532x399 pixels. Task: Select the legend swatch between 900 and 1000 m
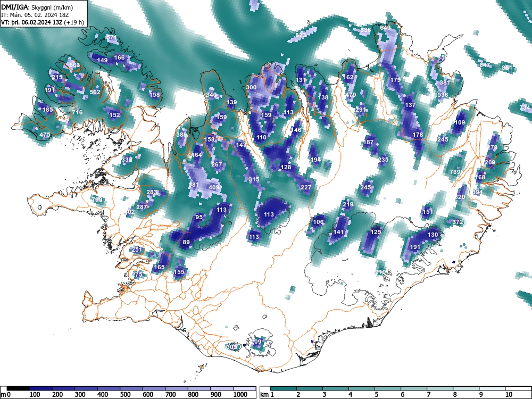click(222, 388)
